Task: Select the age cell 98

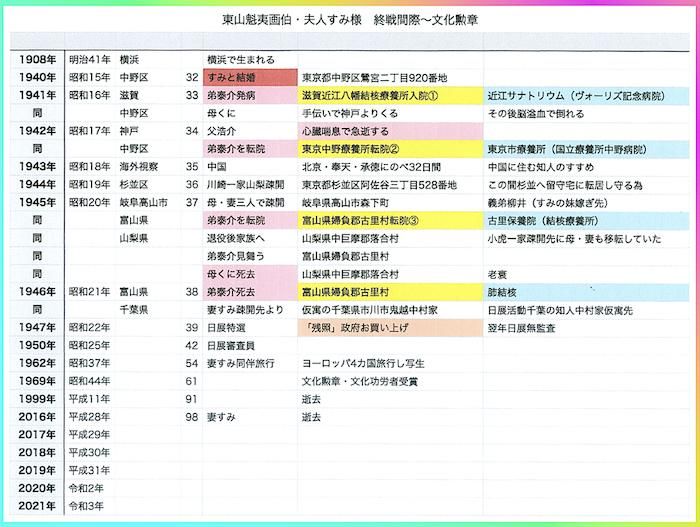Action: [x=192, y=417]
